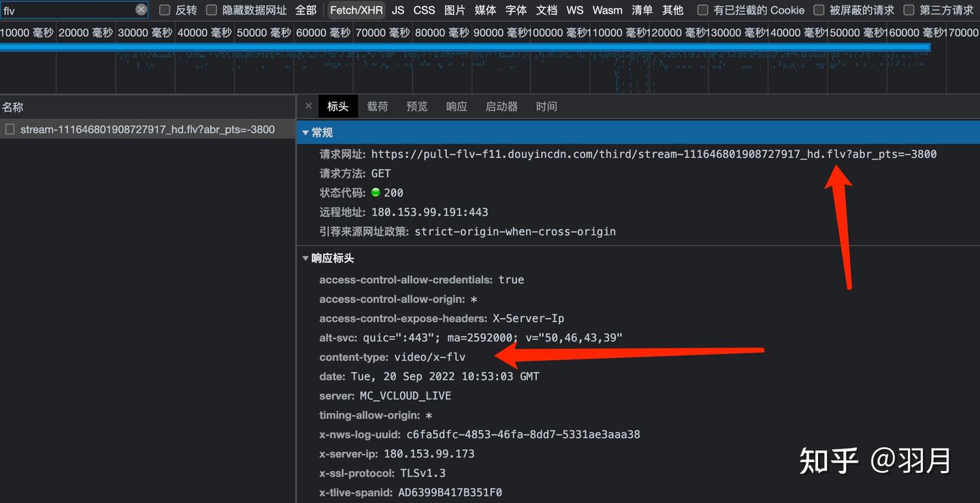Close the request details pane

308,106
